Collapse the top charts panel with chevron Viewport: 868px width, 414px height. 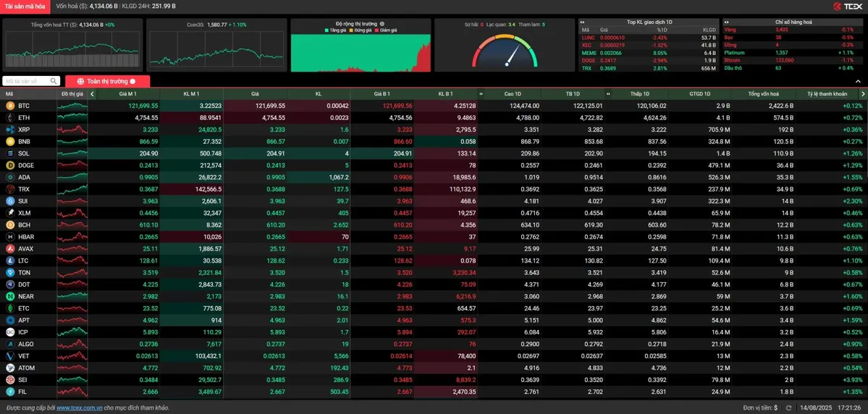[858, 82]
